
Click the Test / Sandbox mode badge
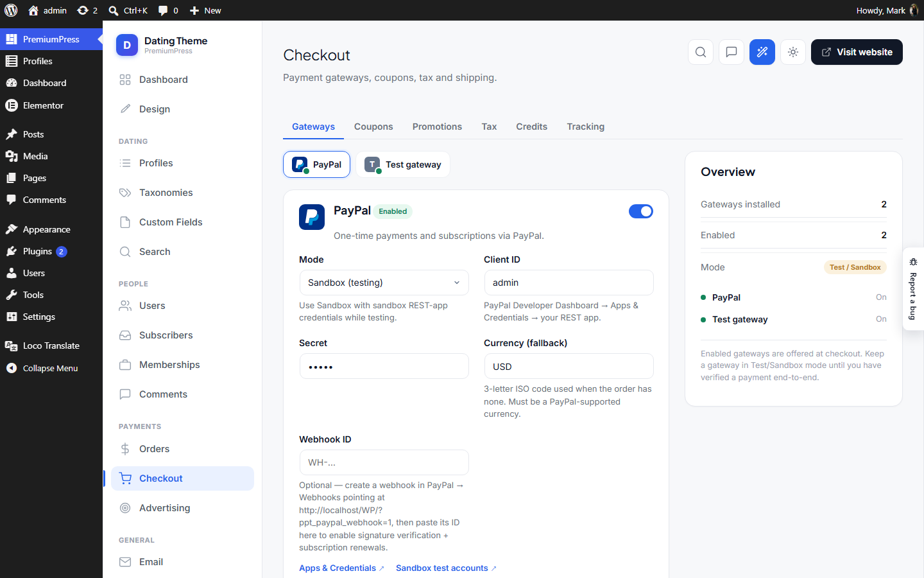(x=855, y=267)
